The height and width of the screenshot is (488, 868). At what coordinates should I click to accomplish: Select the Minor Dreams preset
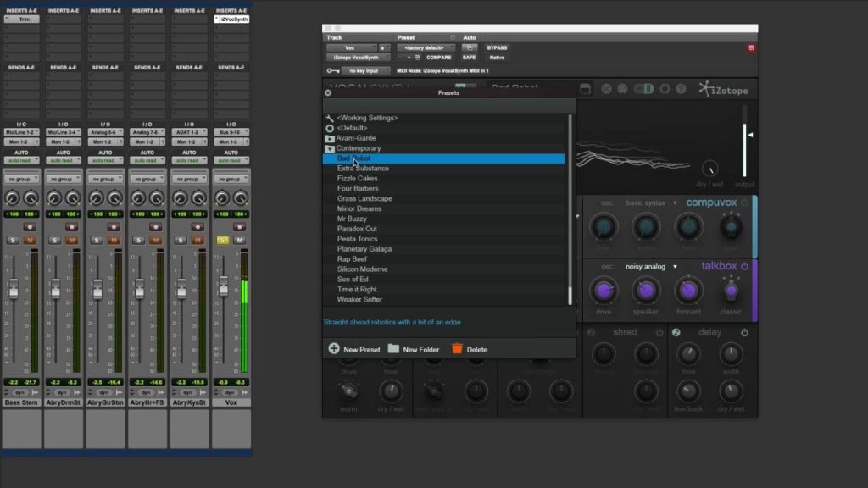[x=443, y=208]
